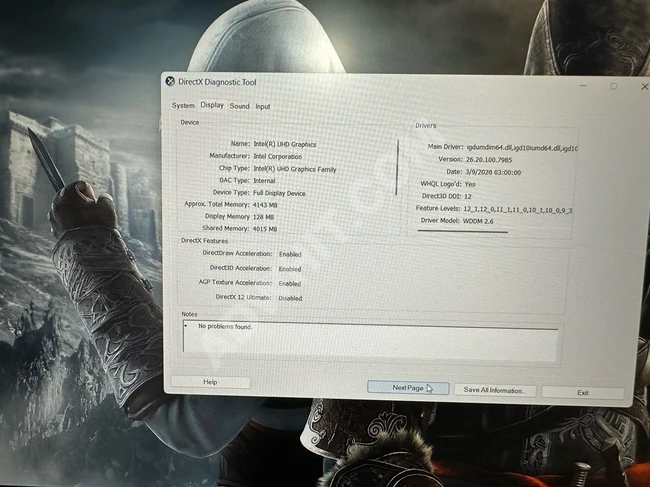Viewport: 650px width, 487px height.
Task: Click the 'Full Display Device' value
Action: (279, 193)
